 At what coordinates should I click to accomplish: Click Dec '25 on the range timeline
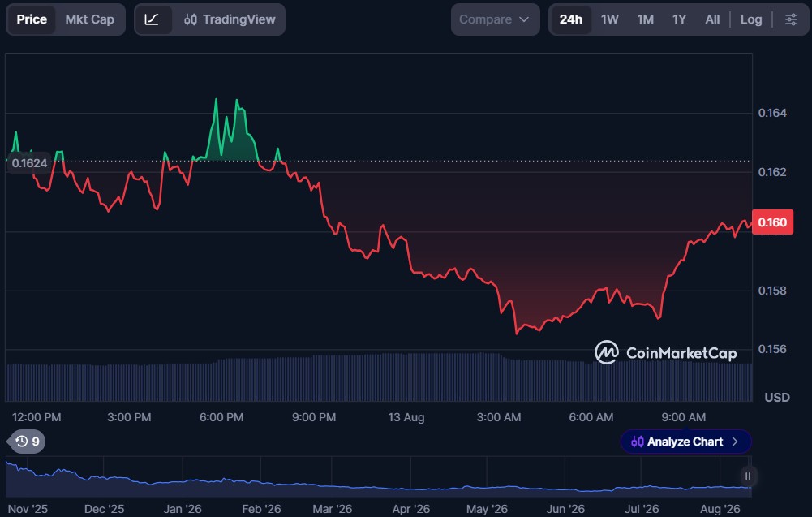point(104,509)
